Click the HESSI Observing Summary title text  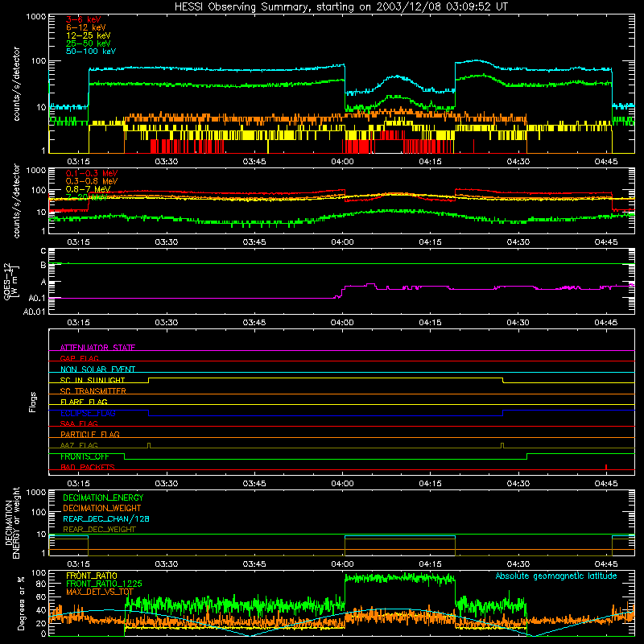pos(341,7)
